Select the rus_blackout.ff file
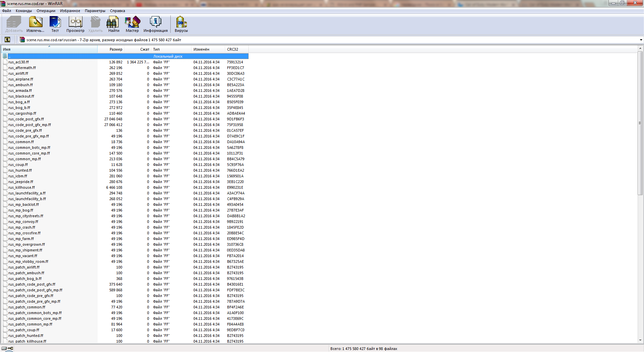This screenshot has width=644, height=352. (21, 96)
